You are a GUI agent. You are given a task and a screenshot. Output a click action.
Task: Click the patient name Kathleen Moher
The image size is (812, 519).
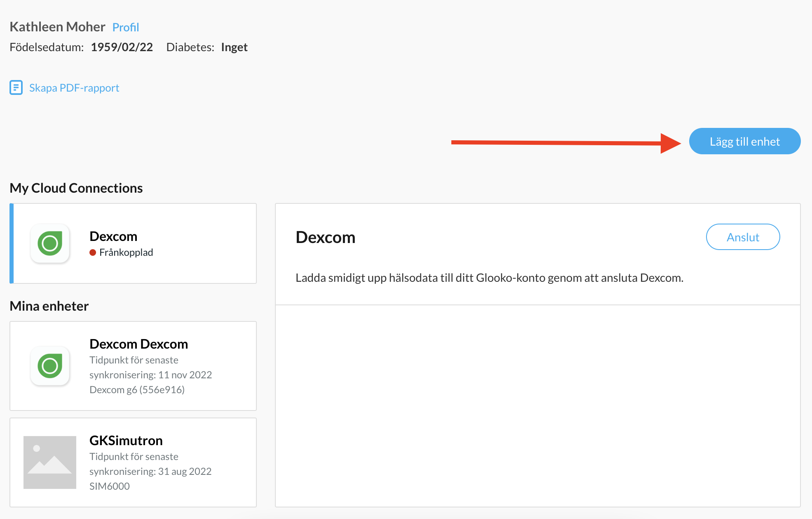[57, 27]
